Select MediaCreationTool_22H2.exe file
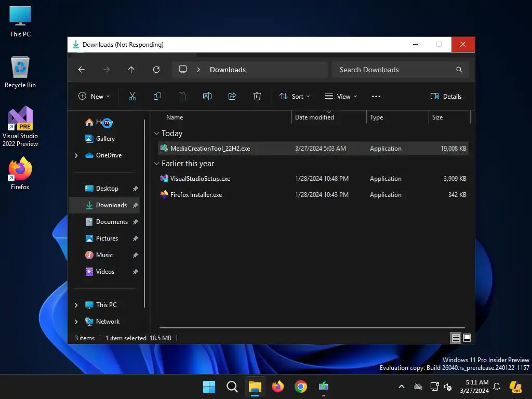 [x=313, y=149]
